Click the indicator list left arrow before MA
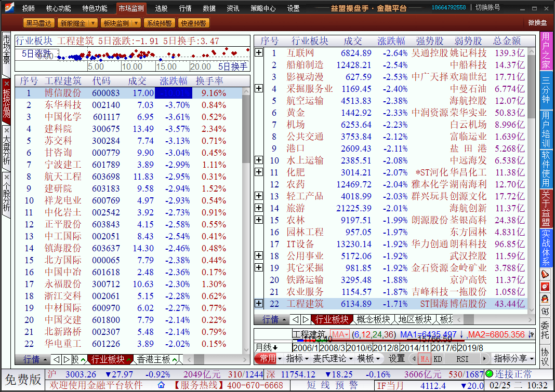This screenshot has height=392, width=555. pyautogui.click(x=415, y=359)
